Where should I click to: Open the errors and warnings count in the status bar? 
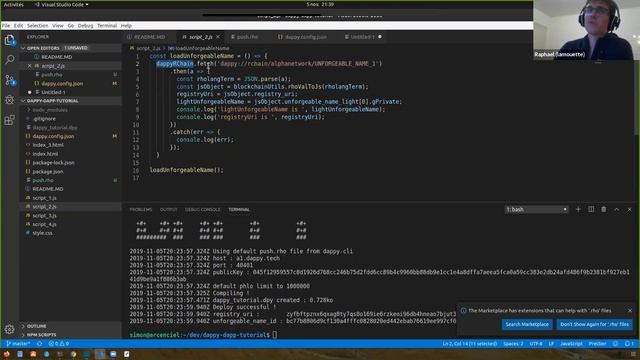59,344
